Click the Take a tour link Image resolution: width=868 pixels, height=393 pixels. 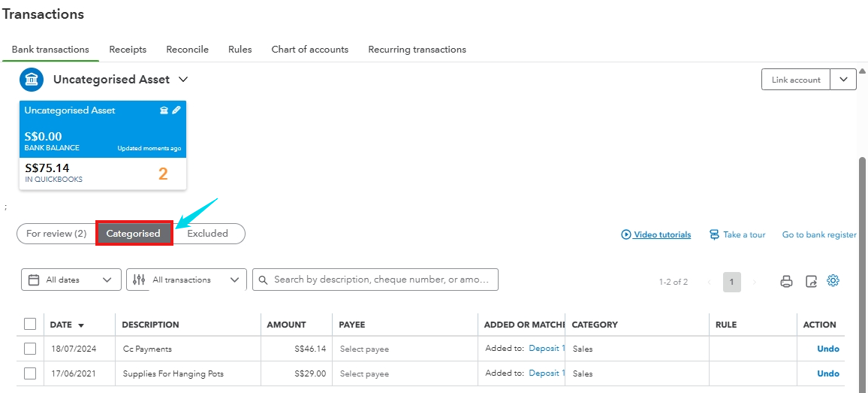pos(744,234)
